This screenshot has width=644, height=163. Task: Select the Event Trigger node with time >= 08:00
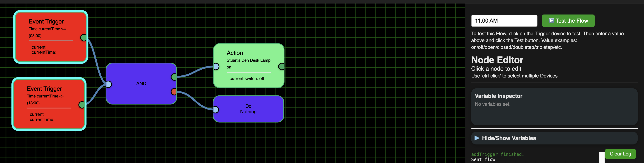51,37
